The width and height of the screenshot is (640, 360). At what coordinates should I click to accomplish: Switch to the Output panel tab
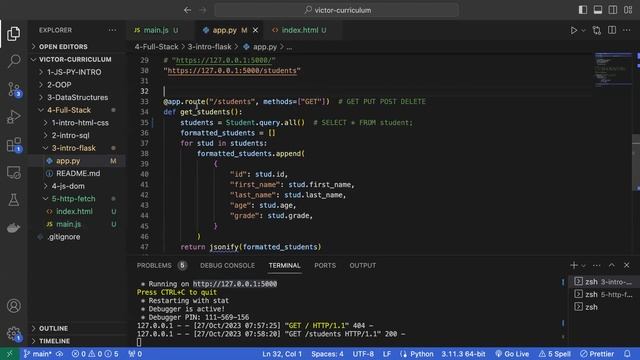(362, 265)
